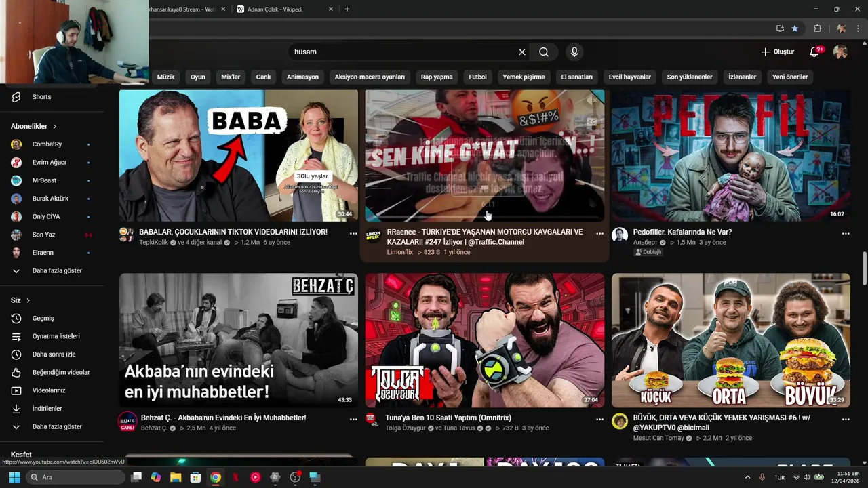Play the Tolga Özuygur Omnitrix thumbnail
The height and width of the screenshot is (488, 868).
click(485, 340)
